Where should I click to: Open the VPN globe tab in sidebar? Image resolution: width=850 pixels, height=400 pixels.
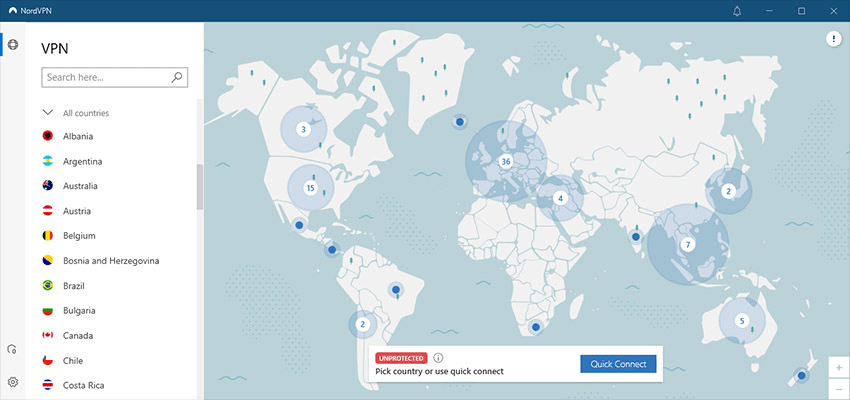[x=12, y=45]
